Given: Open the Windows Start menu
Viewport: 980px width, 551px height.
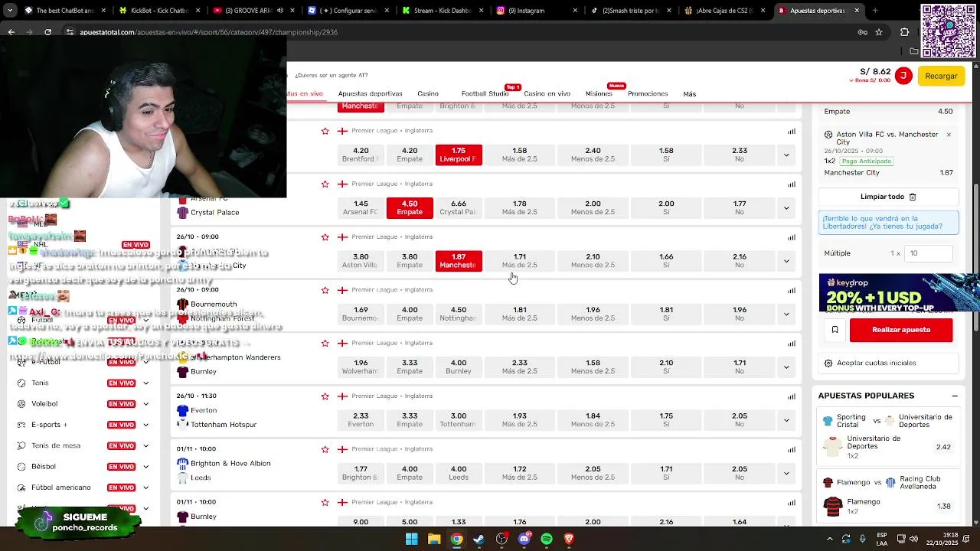Looking at the screenshot, I should pyautogui.click(x=411, y=539).
